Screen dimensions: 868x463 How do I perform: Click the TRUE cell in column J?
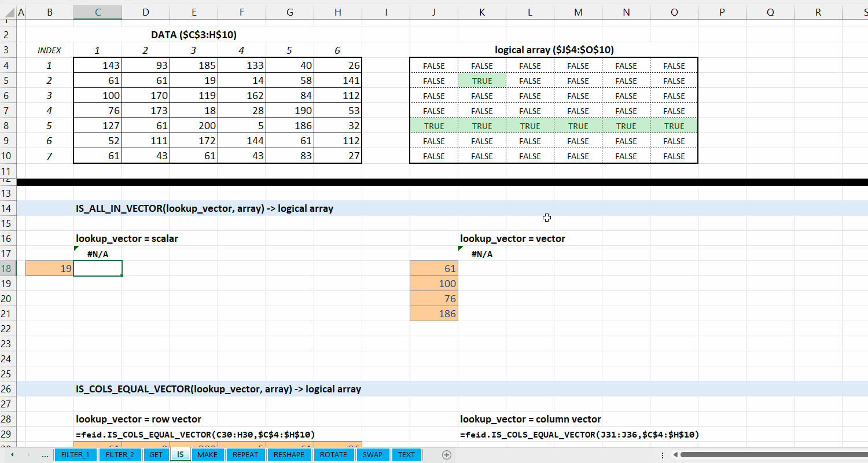coord(434,126)
